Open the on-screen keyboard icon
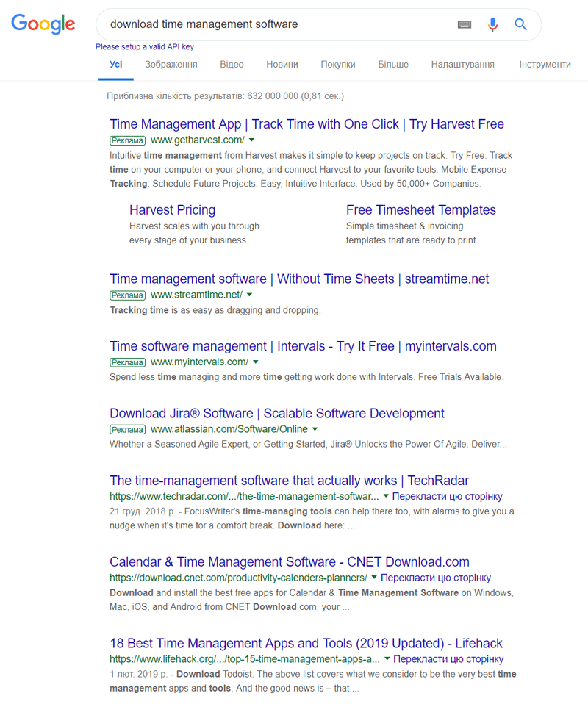 [x=465, y=24]
